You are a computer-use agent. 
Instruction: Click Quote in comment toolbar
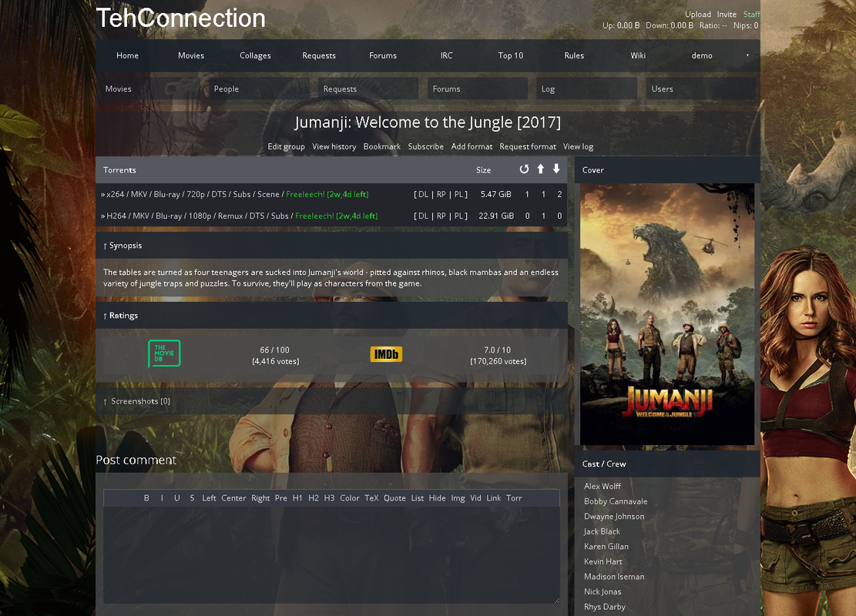(394, 498)
